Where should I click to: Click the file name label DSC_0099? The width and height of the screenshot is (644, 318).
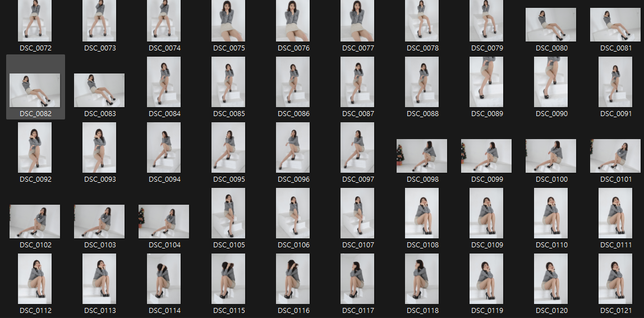(487, 179)
